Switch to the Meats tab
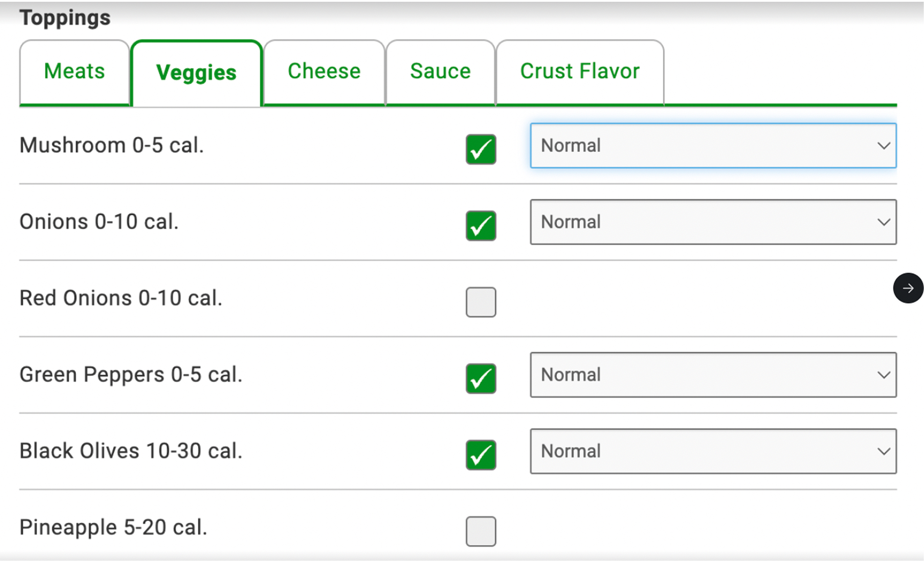Viewport: 924px width, 561px height. point(74,71)
